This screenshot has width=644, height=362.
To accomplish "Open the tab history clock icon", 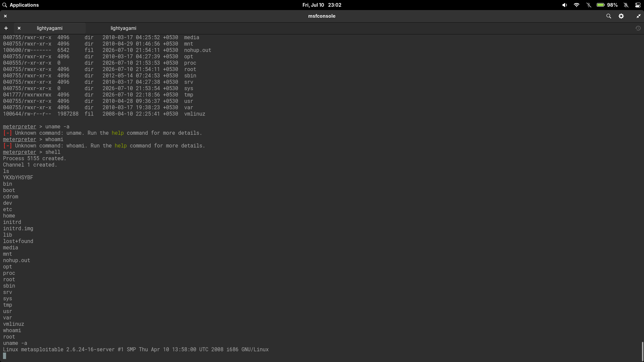I will point(638,28).
